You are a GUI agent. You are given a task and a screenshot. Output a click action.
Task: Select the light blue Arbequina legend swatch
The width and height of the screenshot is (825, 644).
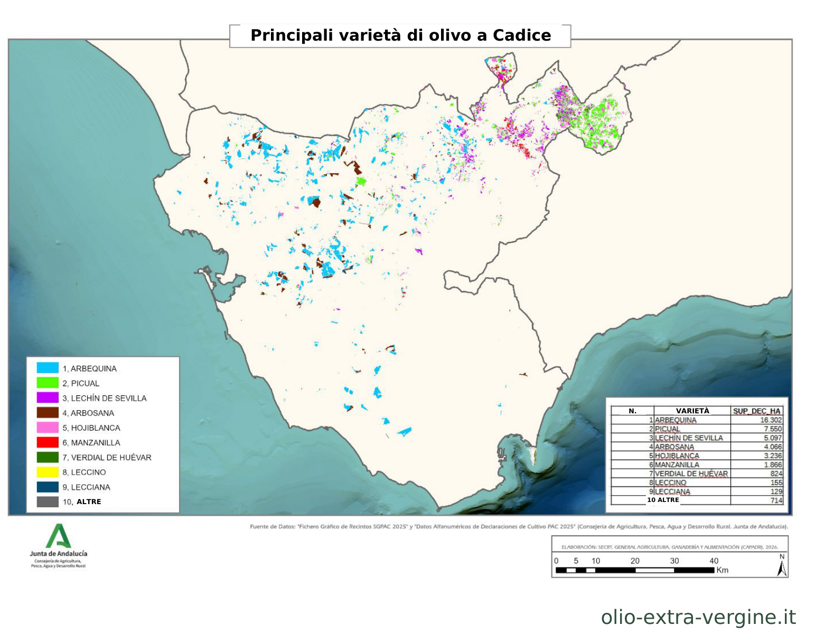click(48, 368)
